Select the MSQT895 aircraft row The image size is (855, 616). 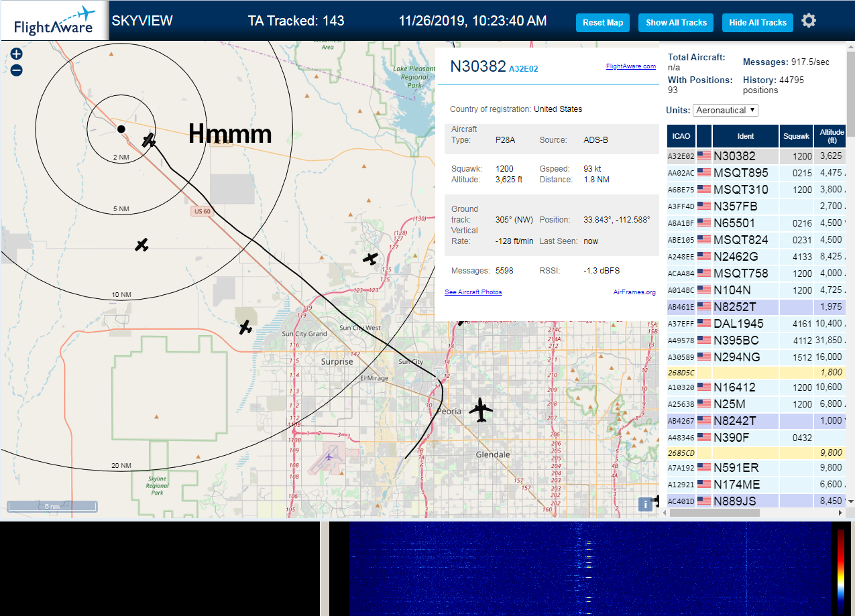click(756, 173)
